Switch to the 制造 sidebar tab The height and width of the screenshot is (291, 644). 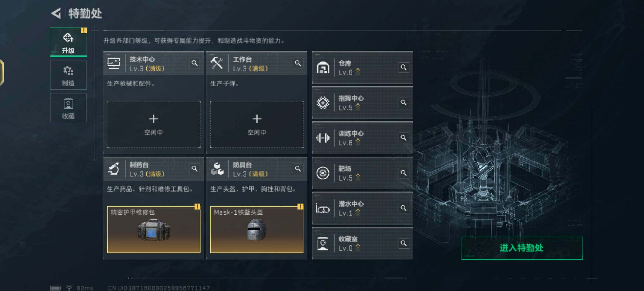pos(68,75)
